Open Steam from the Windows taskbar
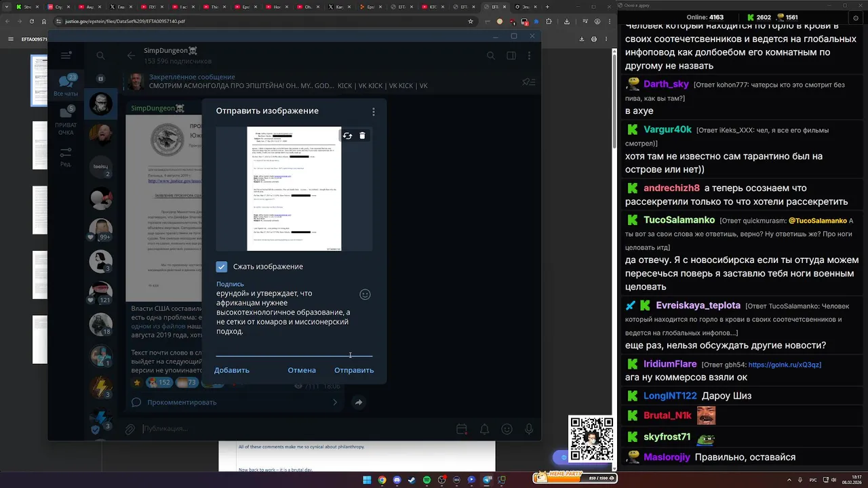868x488 pixels. coord(412,480)
